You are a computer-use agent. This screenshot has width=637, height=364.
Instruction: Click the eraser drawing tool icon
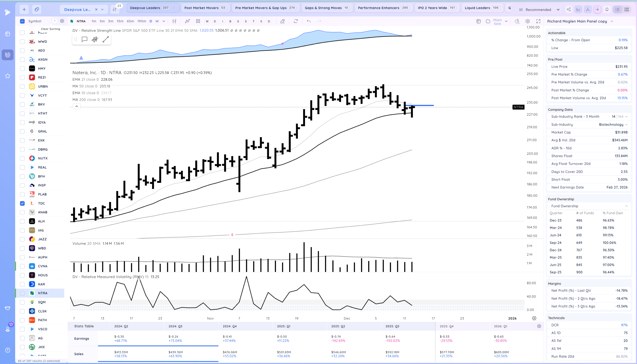[x=282, y=21]
